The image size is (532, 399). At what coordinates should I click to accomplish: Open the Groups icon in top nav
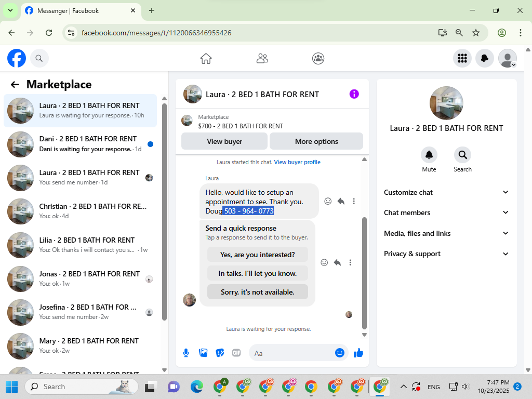pos(318,58)
